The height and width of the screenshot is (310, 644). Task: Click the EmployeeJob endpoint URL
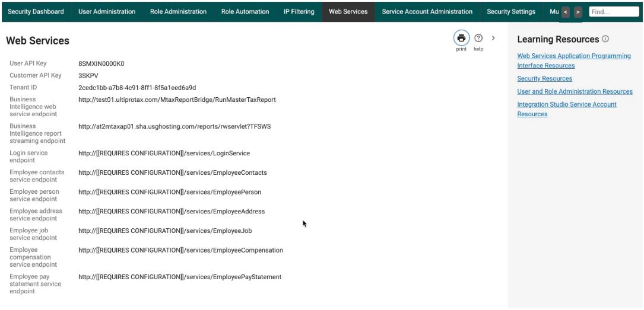pyautogui.click(x=165, y=231)
